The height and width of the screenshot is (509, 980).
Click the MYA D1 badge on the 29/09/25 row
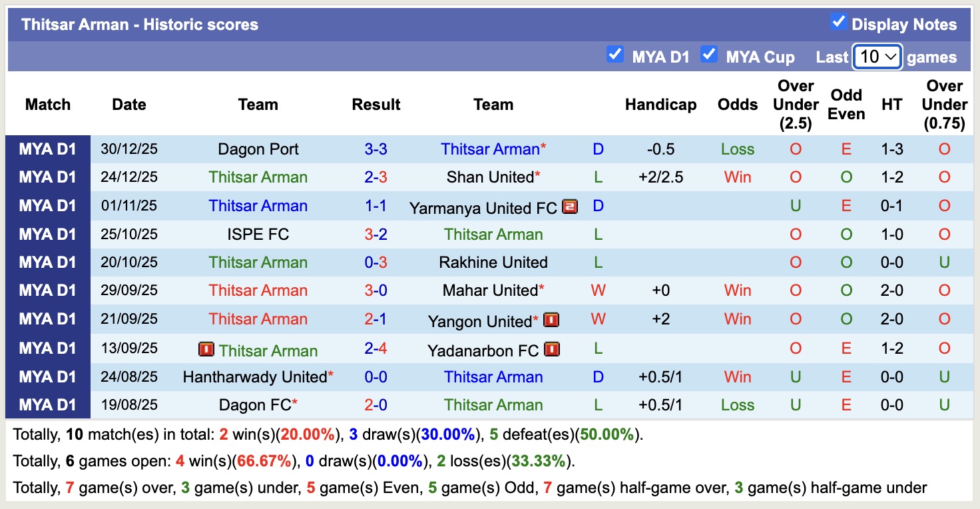49,290
